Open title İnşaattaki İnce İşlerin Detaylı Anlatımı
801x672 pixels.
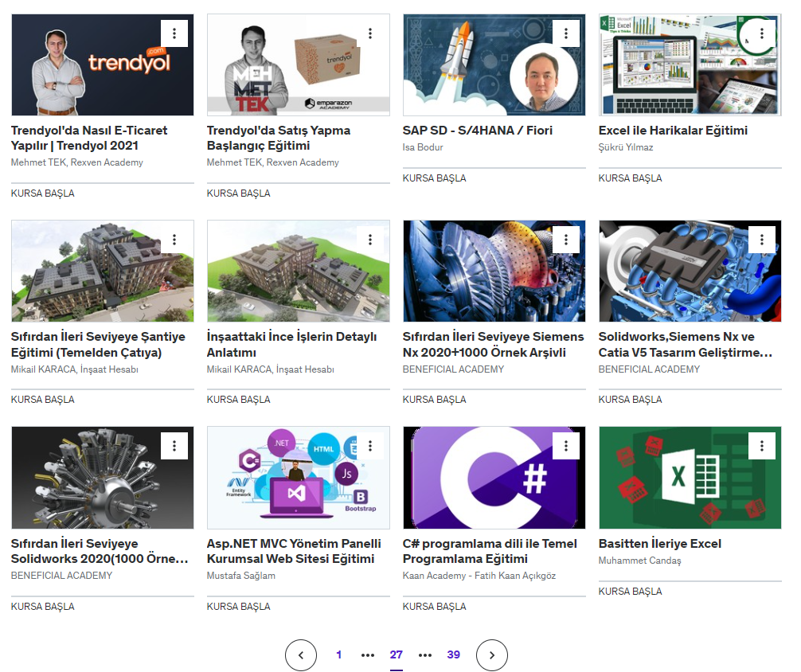pyautogui.click(x=291, y=345)
